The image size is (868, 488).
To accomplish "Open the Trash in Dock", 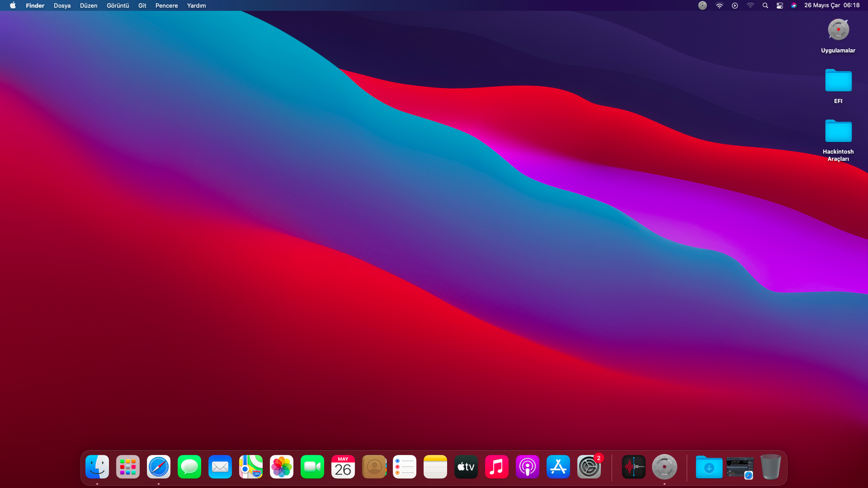I will point(771,467).
